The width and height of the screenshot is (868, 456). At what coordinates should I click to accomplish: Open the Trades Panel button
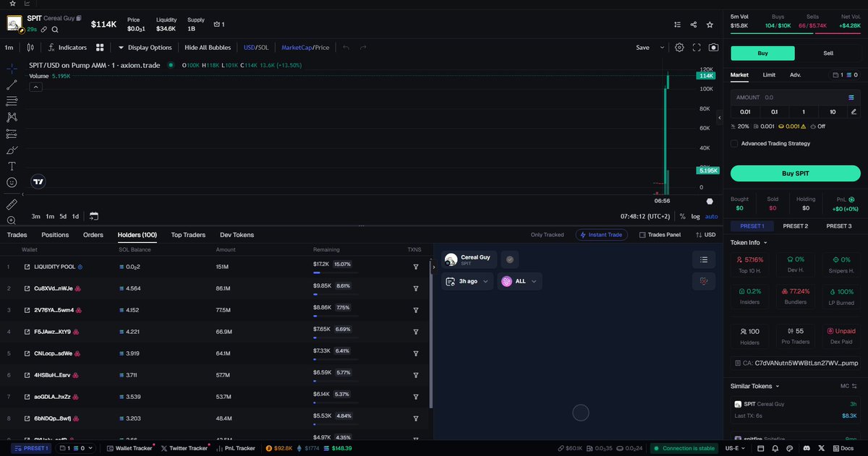(658, 235)
